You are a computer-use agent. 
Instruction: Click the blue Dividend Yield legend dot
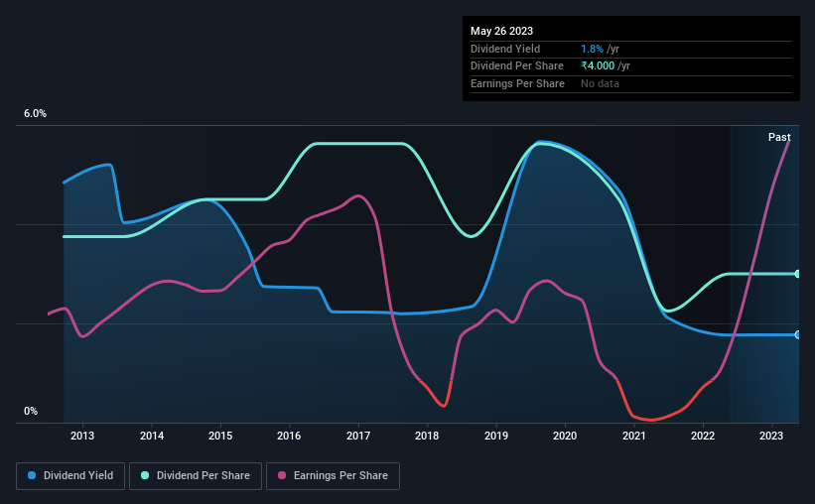click(x=32, y=475)
